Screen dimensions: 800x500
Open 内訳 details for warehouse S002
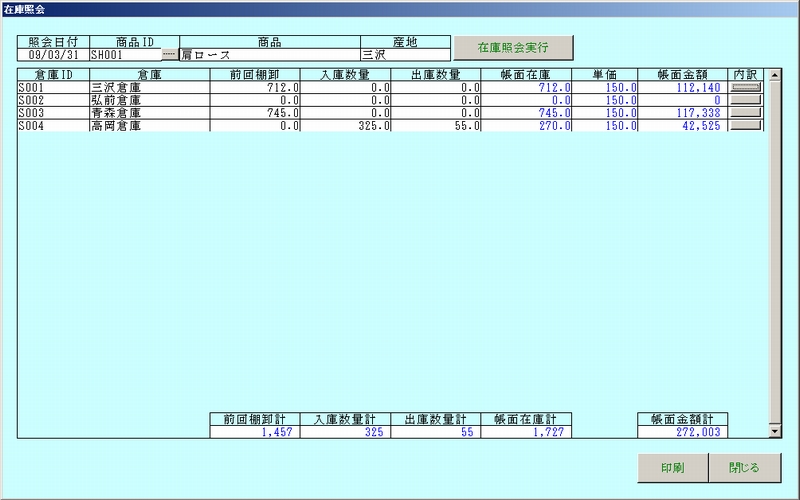746,100
